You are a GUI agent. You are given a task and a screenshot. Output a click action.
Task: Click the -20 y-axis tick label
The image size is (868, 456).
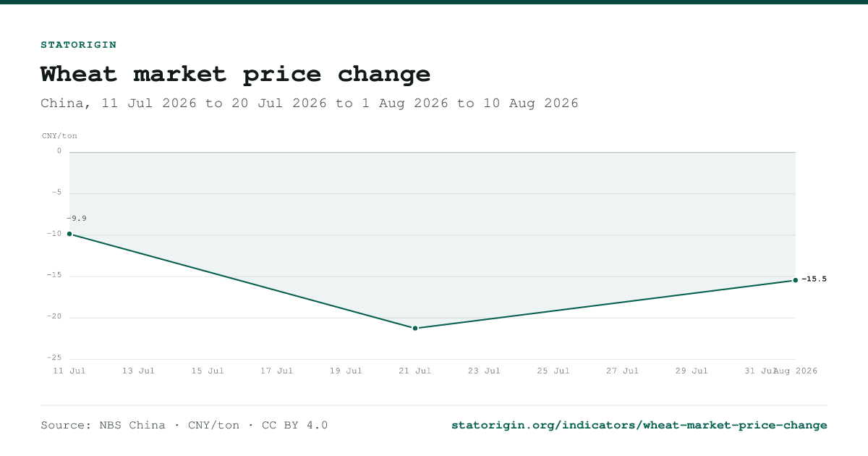(x=55, y=317)
